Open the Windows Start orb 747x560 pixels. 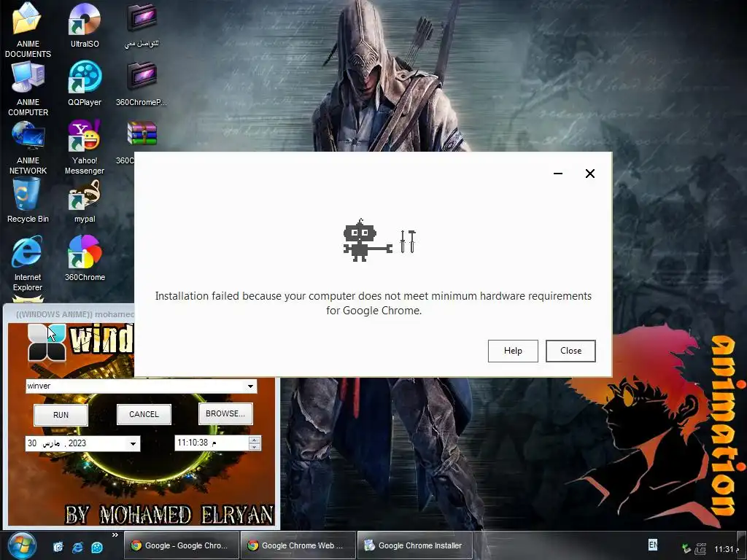pos(21,545)
